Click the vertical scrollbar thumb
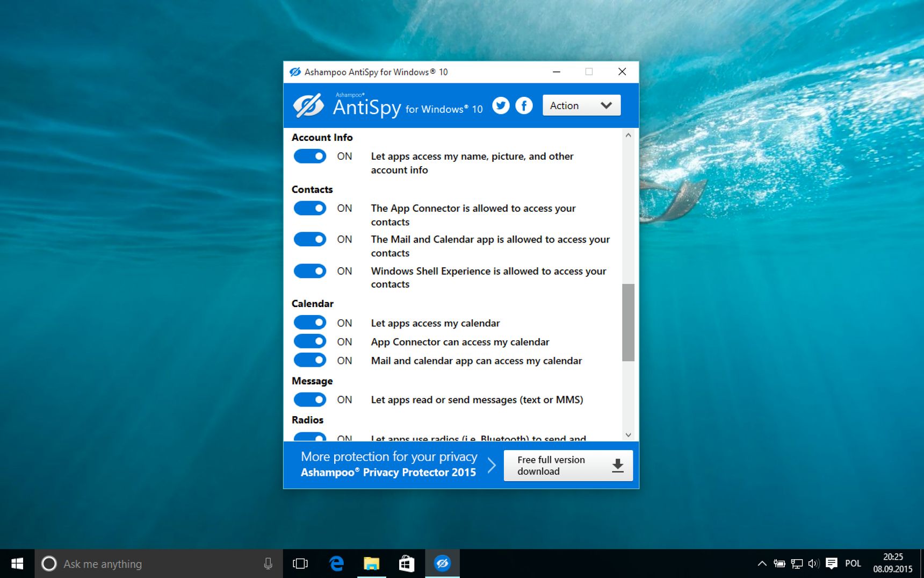924x578 pixels. 628,322
